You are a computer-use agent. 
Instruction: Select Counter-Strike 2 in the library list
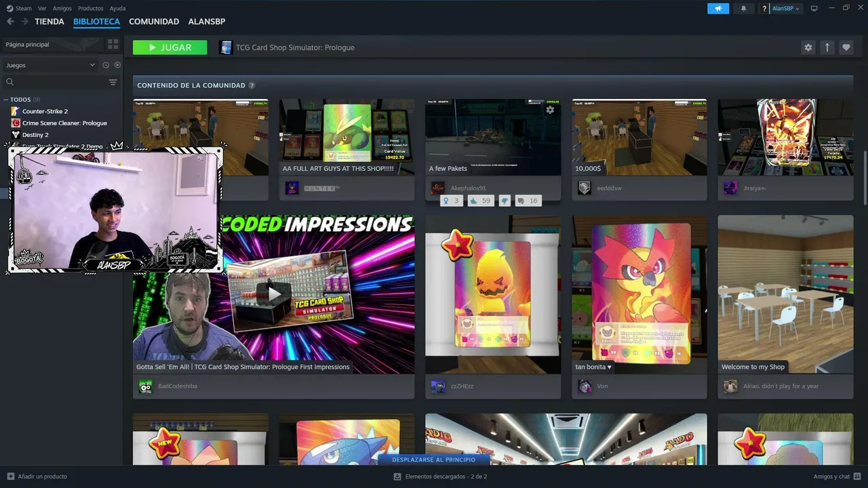coord(45,111)
